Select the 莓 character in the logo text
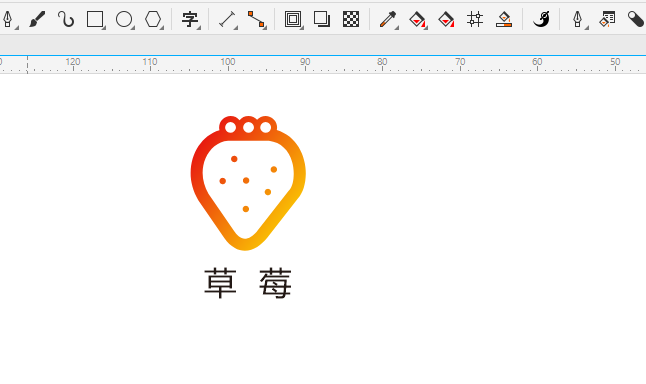The image size is (646, 384). [x=276, y=283]
